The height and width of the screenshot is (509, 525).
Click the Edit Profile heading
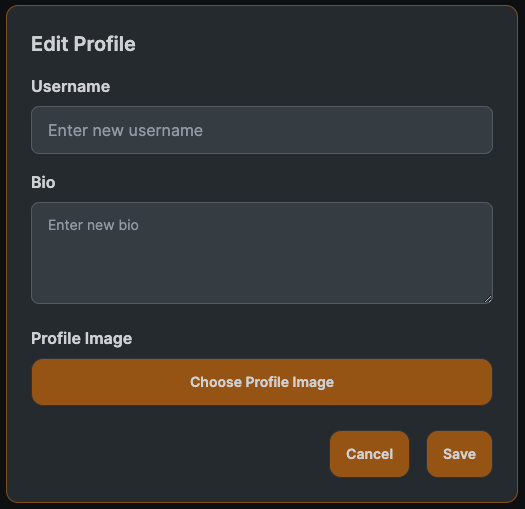pyautogui.click(x=83, y=44)
